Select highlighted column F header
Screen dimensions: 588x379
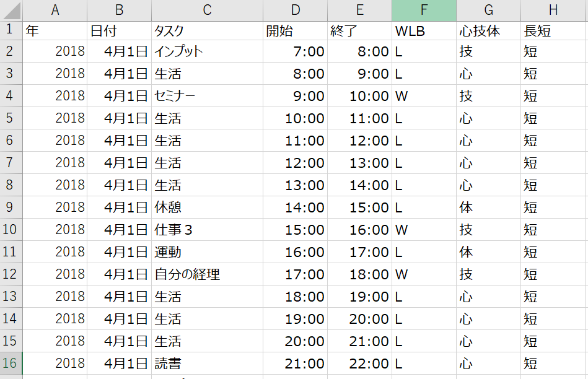424,10
